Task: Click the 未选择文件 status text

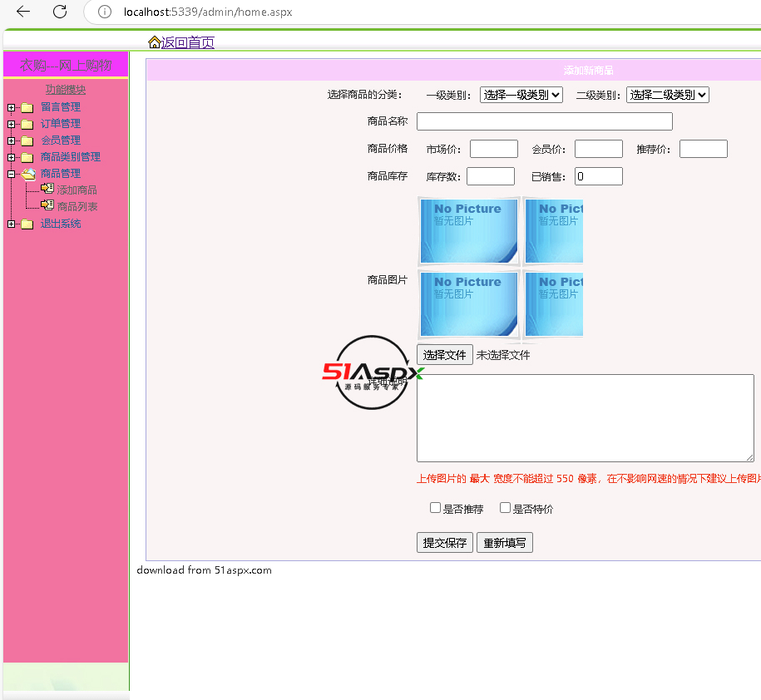Action: point(503,355)
